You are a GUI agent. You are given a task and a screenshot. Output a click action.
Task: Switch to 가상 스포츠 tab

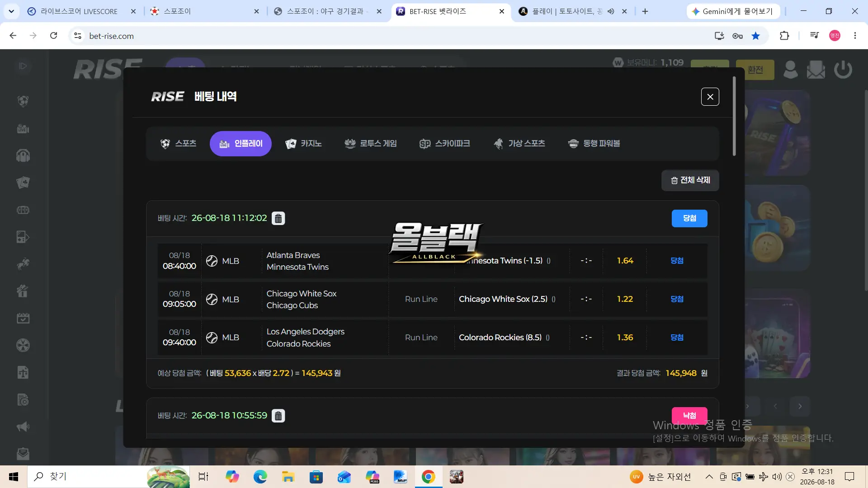(x=519, y=144)
